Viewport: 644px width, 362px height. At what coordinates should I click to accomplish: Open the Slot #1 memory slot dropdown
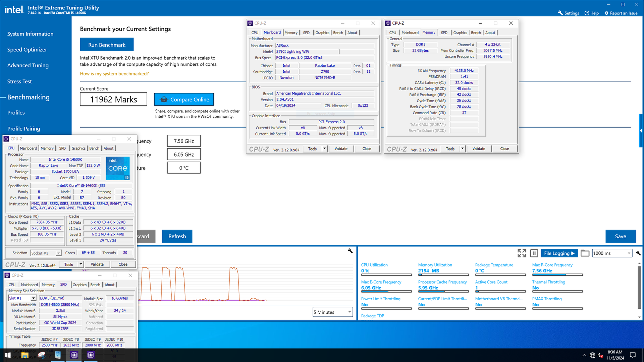coord(22,298)
